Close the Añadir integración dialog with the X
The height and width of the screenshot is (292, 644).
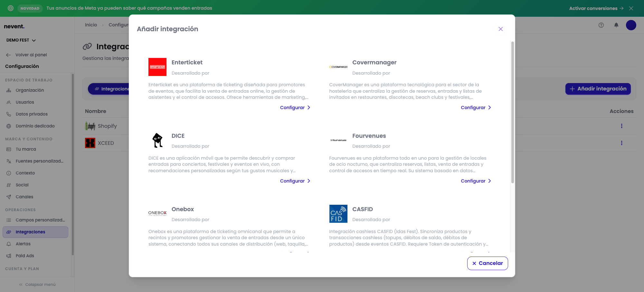[x=500, y=29]
